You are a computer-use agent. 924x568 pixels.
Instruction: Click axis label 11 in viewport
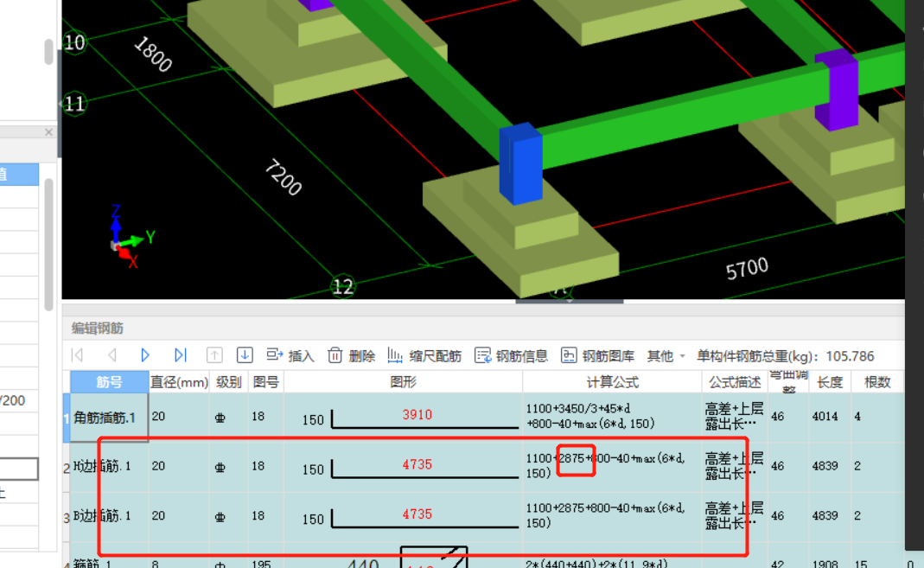point(74,105)
